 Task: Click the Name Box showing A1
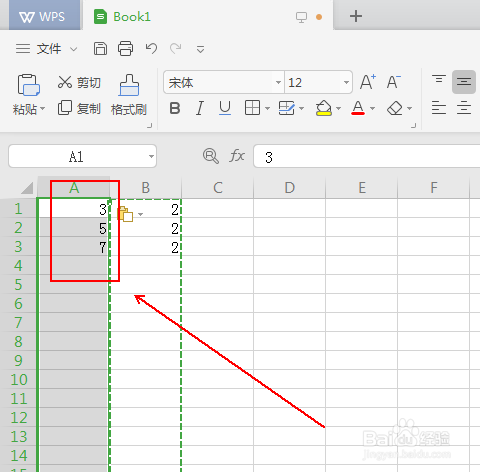[76, 156]
